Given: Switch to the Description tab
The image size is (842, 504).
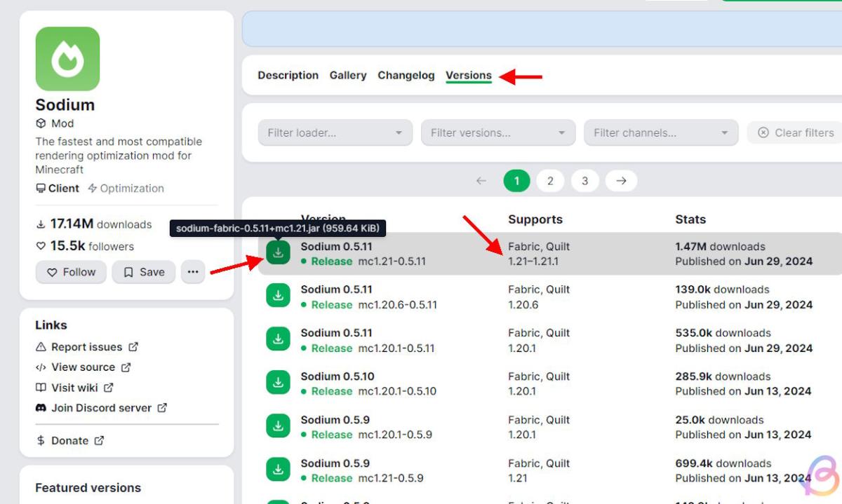Looking at the screenshot, I should (x=288, y=75).
